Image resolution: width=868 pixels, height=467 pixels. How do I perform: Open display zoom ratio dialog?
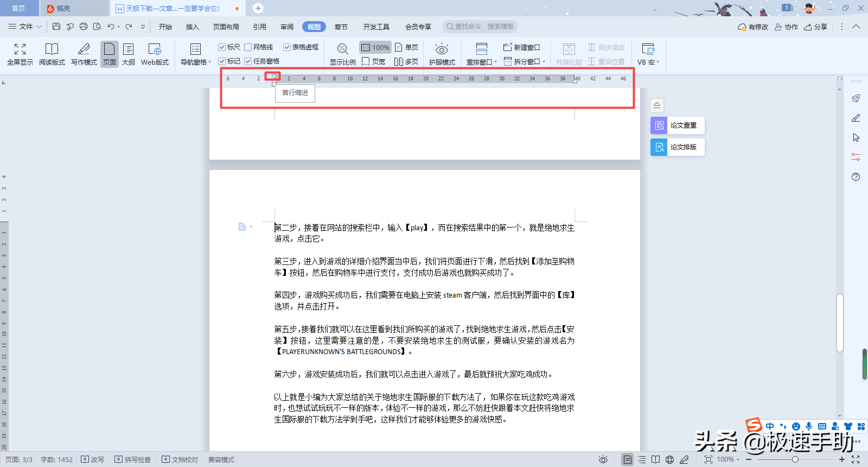click(x=343, y=55)
